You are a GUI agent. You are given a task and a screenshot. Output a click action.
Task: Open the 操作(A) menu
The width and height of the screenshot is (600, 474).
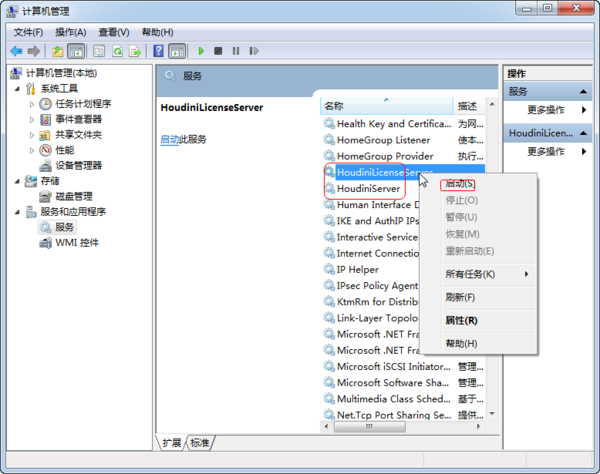[71, 33]
